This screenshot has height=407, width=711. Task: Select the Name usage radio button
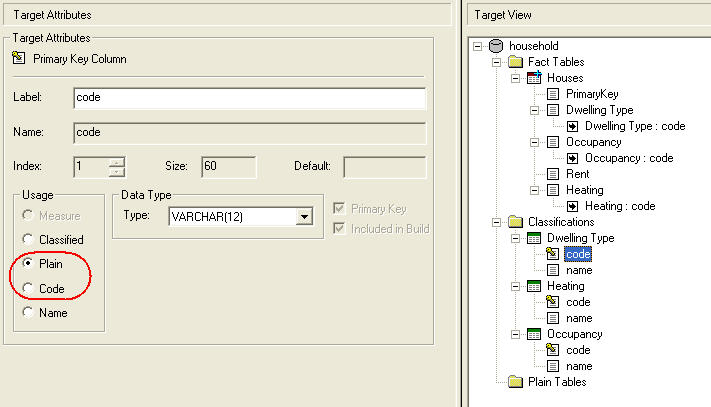(28, 313)
